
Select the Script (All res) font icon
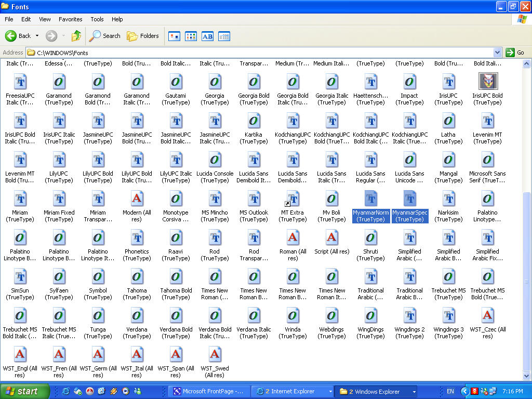(331, 237)
